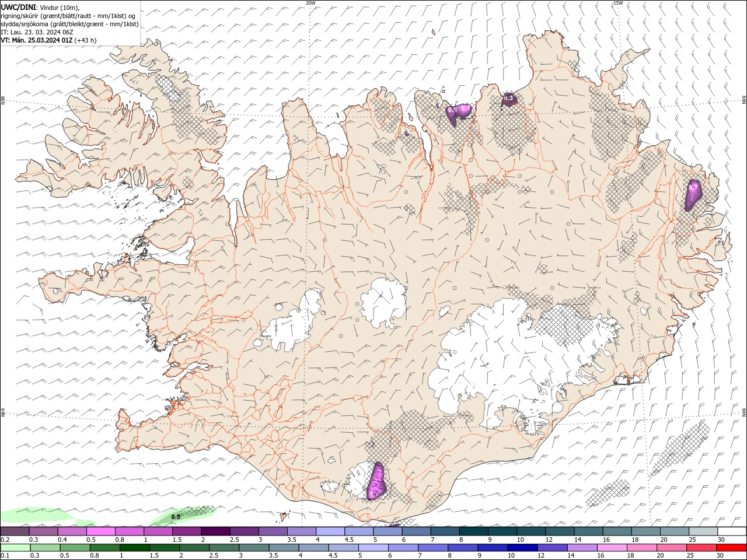This screenshot has width=747, height=560.
Task: Click the UWC/DINI title text
Action: 19,6
